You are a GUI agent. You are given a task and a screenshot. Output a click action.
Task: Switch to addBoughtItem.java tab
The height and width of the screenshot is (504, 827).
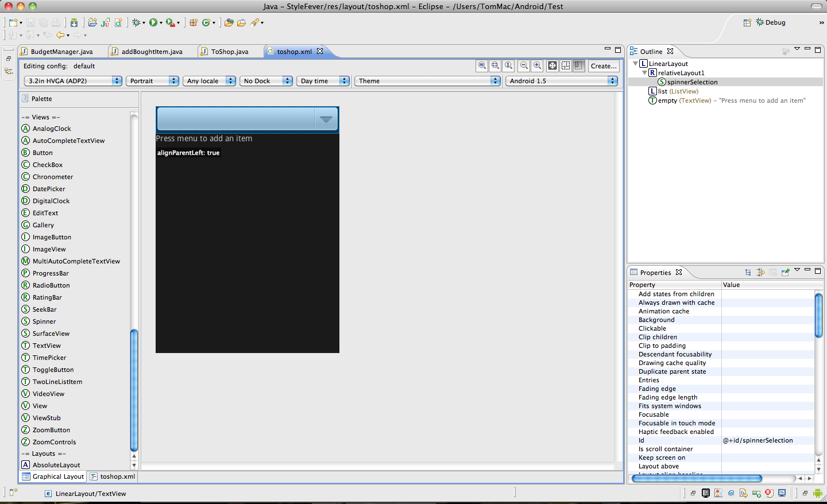[x=152, y=52]
